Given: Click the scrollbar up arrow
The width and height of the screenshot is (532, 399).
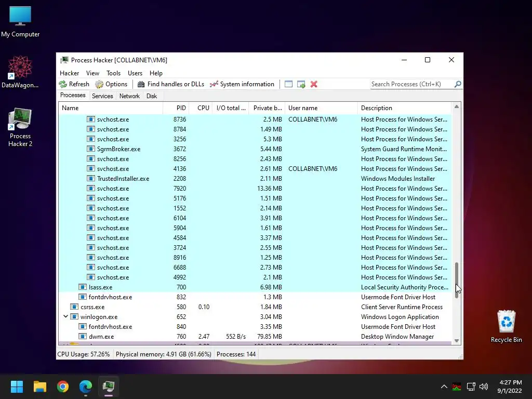Looking at the screenshot, I should click(x=457, y=107).
